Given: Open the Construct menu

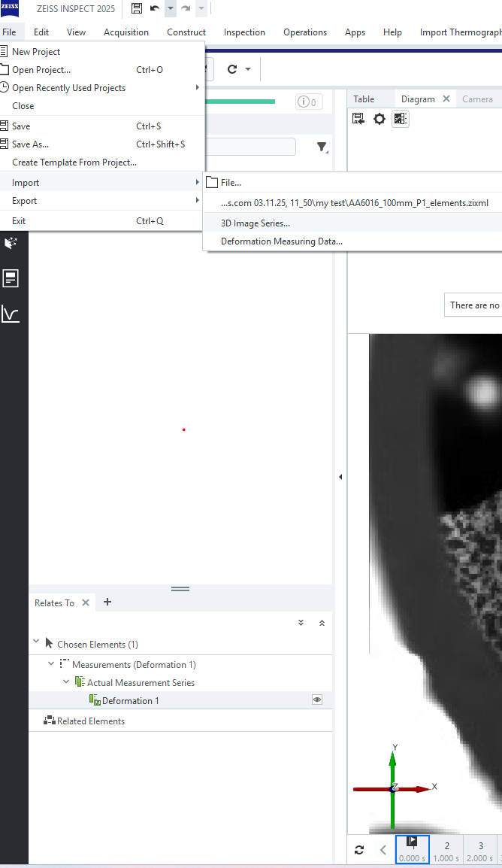Looking at the screenshot, I should point(186,32).
